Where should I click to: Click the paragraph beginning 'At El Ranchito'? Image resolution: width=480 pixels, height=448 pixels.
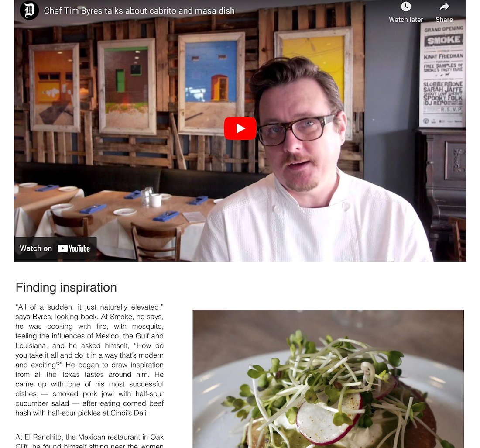(89, 441)
